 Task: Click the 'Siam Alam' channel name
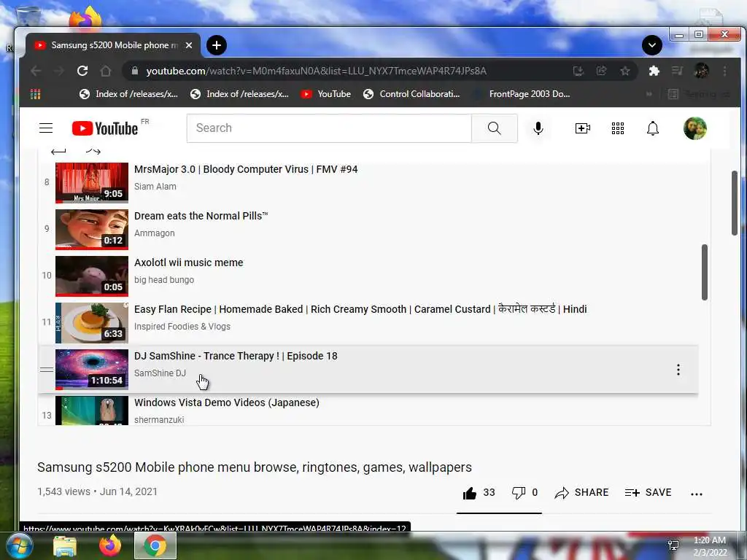[155, 187]
